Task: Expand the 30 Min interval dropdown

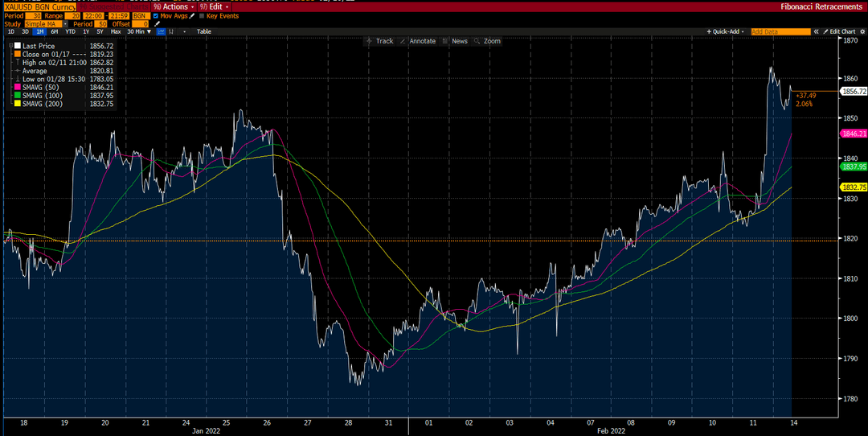Action: [x=139, y=31]
